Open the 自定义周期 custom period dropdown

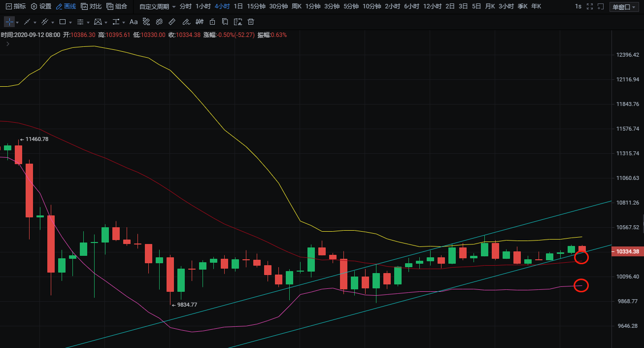coord(157,6)
